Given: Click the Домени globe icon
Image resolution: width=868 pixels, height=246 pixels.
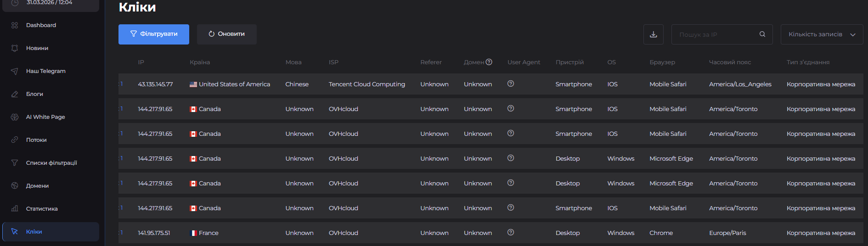Looking at the screenshot, I should 15,186.
